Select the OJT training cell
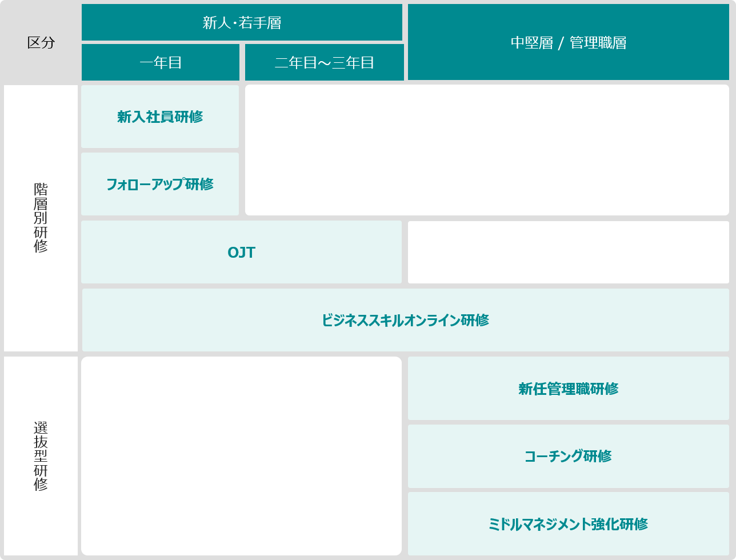This screenshot has height=560, width=736. pyautogui.click(x=241, y=252)
